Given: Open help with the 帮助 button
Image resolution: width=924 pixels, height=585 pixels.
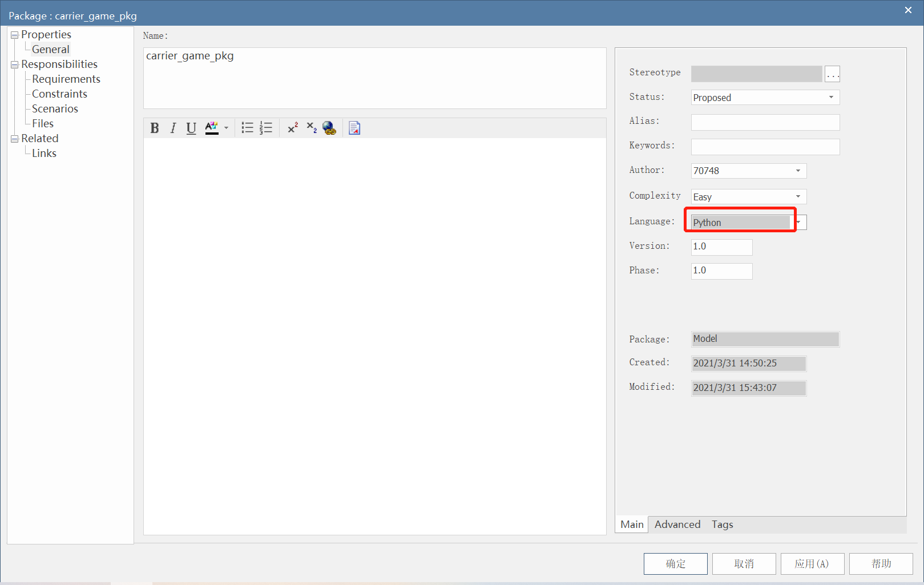Looking at the screenshot, I should 881,564.
